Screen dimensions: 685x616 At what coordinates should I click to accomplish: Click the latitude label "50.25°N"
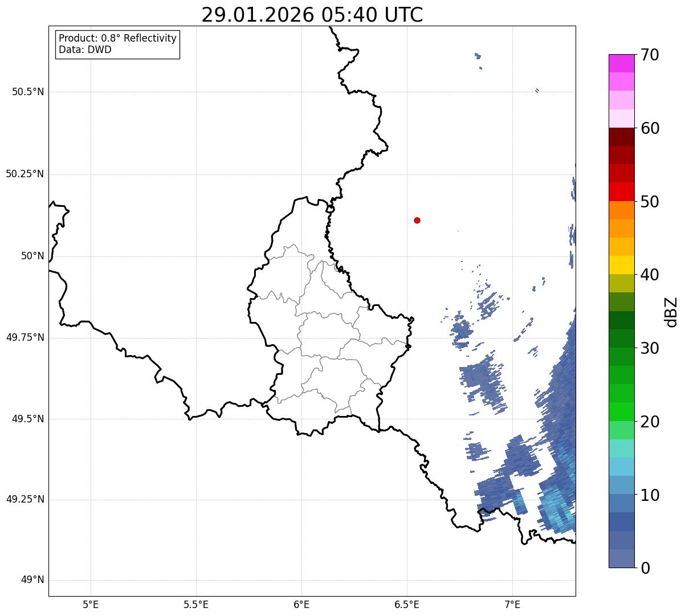[x=25, y=174]
